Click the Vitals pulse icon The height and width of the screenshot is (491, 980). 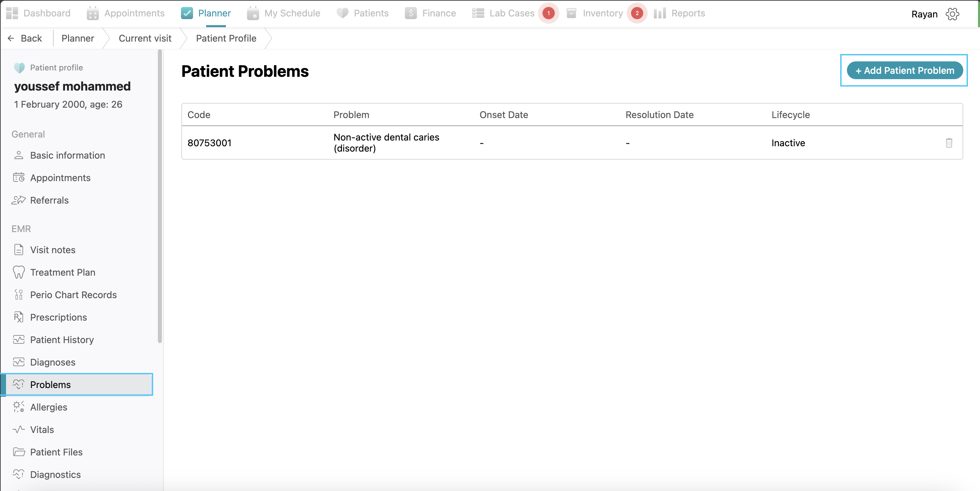[19, 429]
